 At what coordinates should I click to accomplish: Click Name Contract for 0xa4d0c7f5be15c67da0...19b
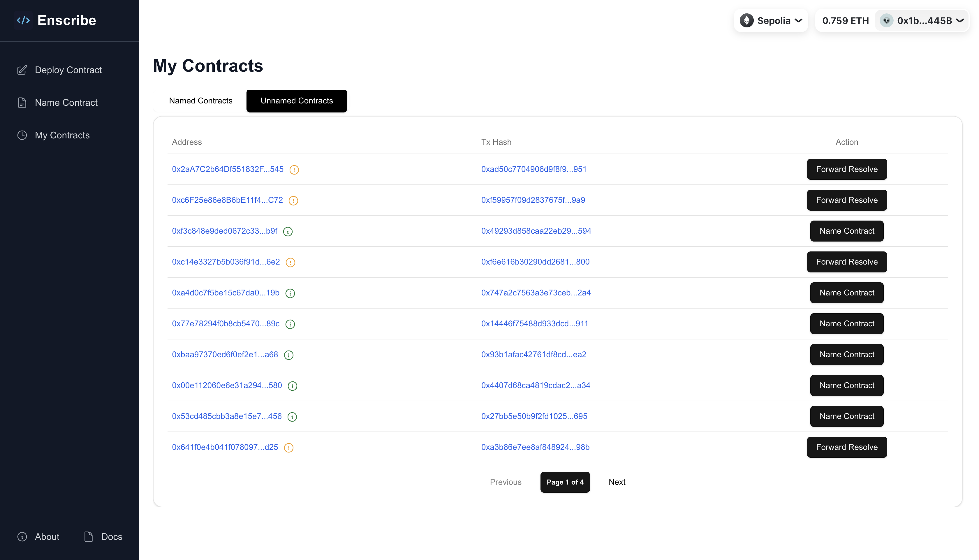point(847,293)
